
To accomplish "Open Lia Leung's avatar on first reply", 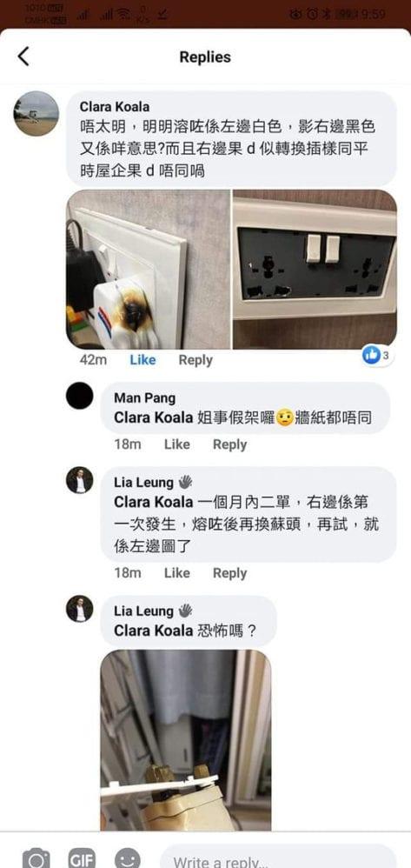I will [80, 480].
